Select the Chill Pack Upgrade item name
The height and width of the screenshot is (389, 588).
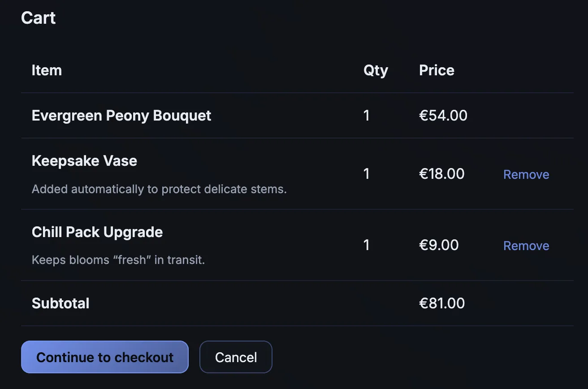[97, 232]
